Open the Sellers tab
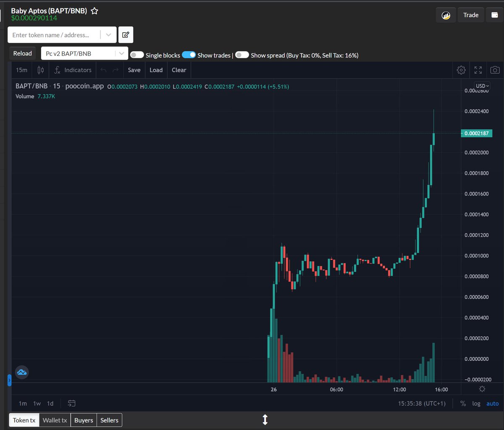The width and height of the screenshot is (504, 430). click(109, 420)
